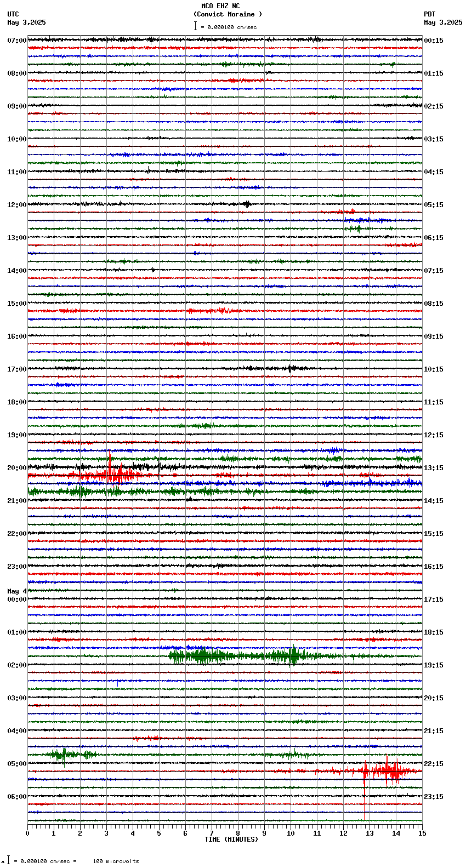
Task: Click the '14:00' UTC time label
Action: [17, 271]
